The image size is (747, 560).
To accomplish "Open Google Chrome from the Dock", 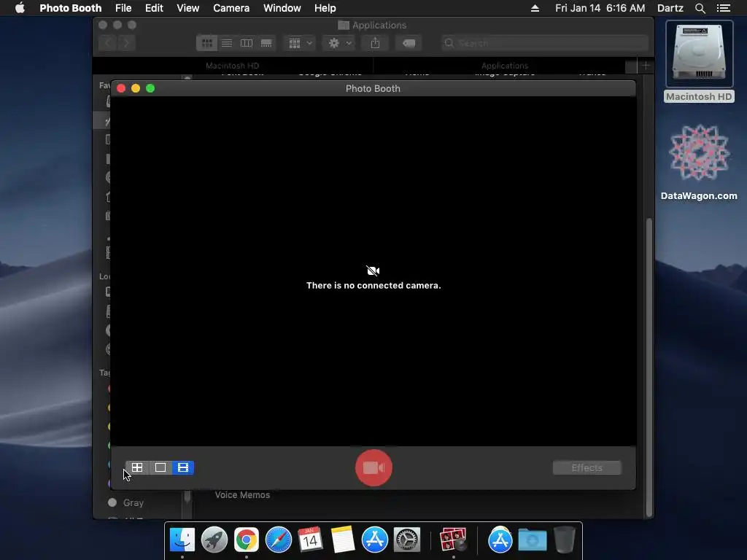I will (x=247, y=540).
